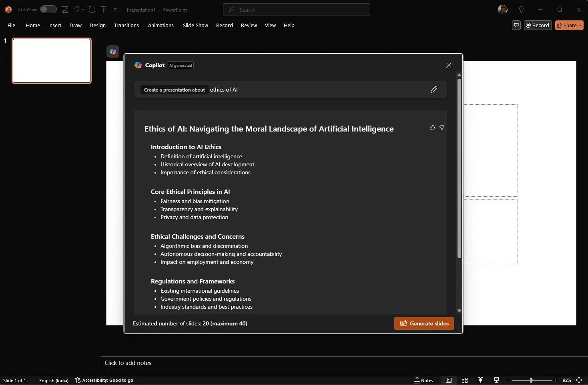The width and height of the screenshot is (588, 385).
Task: Give a thumbs up to the Copilot outline
Action: [x=432, y=128]
